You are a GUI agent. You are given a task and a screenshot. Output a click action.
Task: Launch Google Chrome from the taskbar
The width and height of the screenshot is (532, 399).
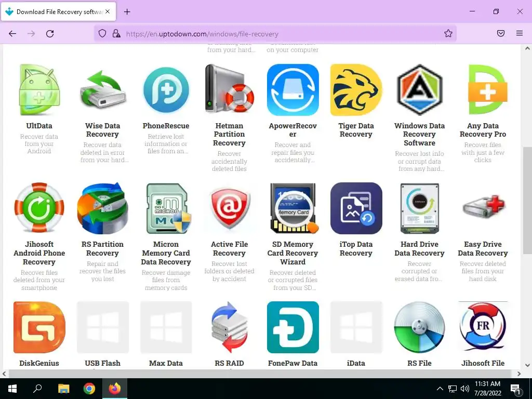tap(89, 389)
